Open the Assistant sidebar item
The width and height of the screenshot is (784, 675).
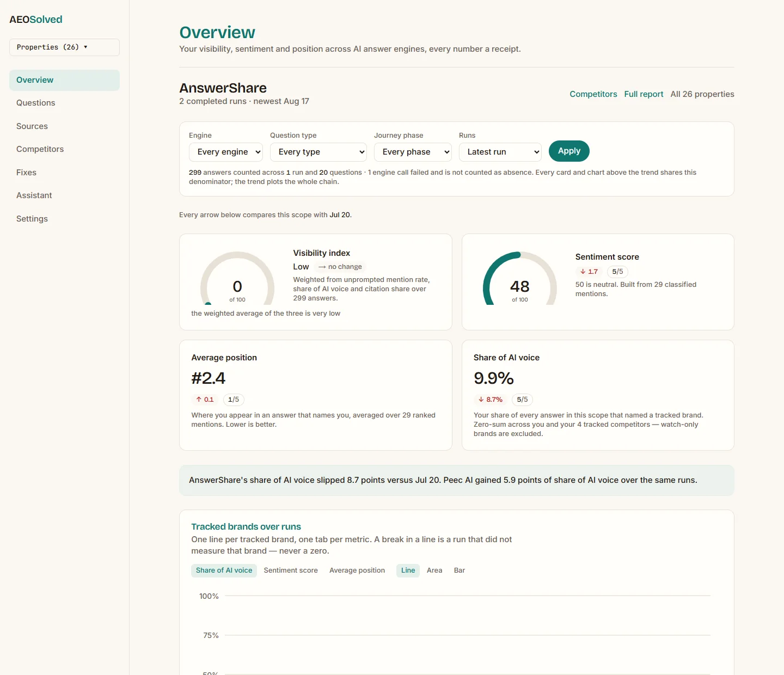64,195
